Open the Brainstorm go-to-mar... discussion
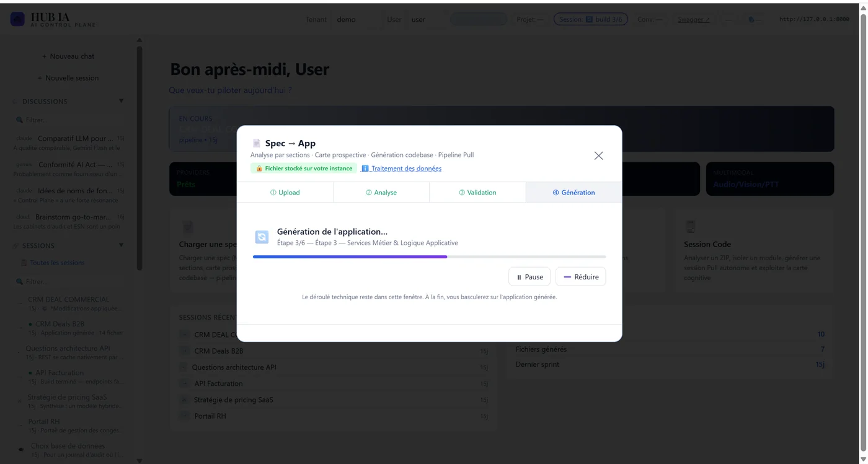The width and height of the screenshot is (868, 464). tap(69, 221)
